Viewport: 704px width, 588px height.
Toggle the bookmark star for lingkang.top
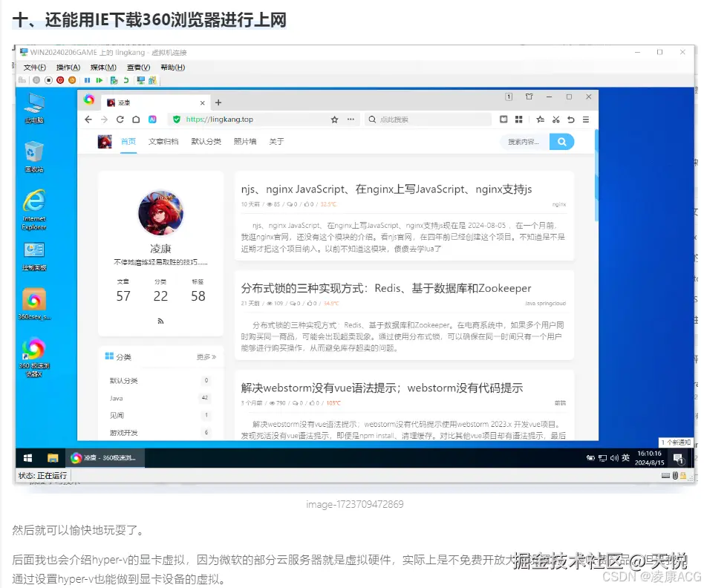(x=333, y=120)
